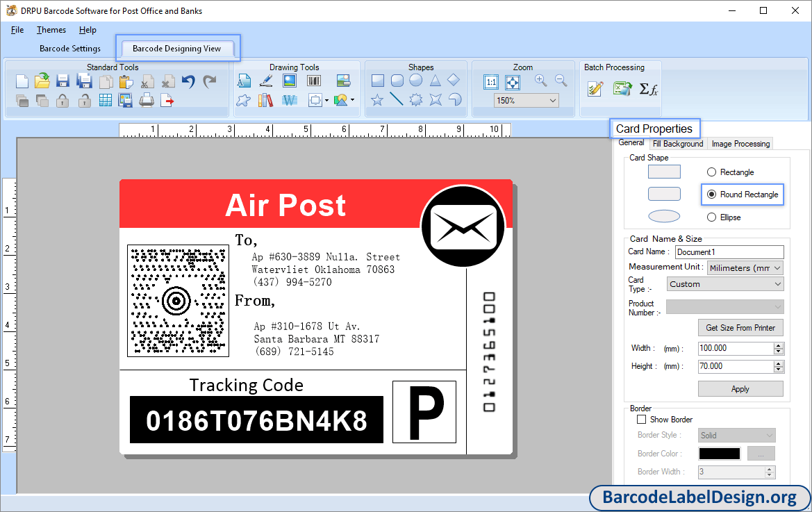Click the border color browse button
The image size is (812, 512).
(x=761, y=454)
